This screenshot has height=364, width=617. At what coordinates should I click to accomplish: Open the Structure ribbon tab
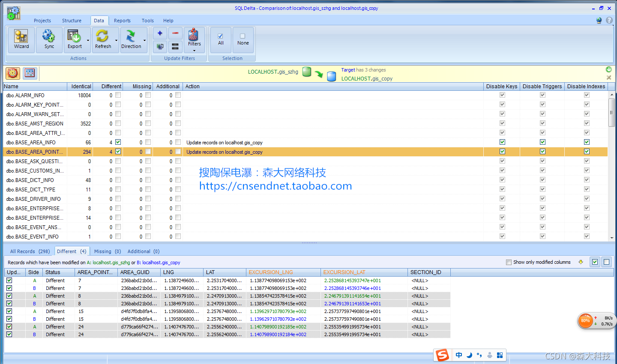72,21
